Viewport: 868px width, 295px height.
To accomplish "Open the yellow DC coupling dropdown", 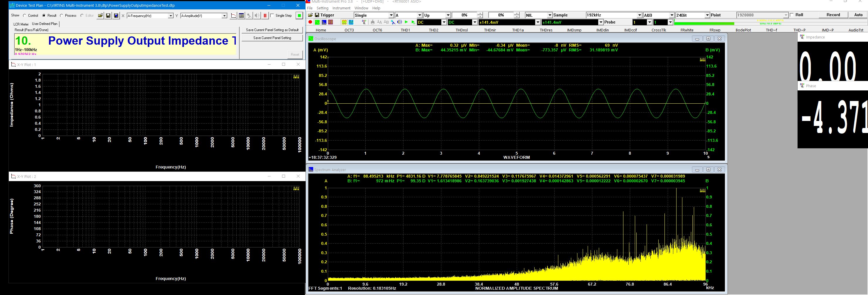I will pos(444,22).
